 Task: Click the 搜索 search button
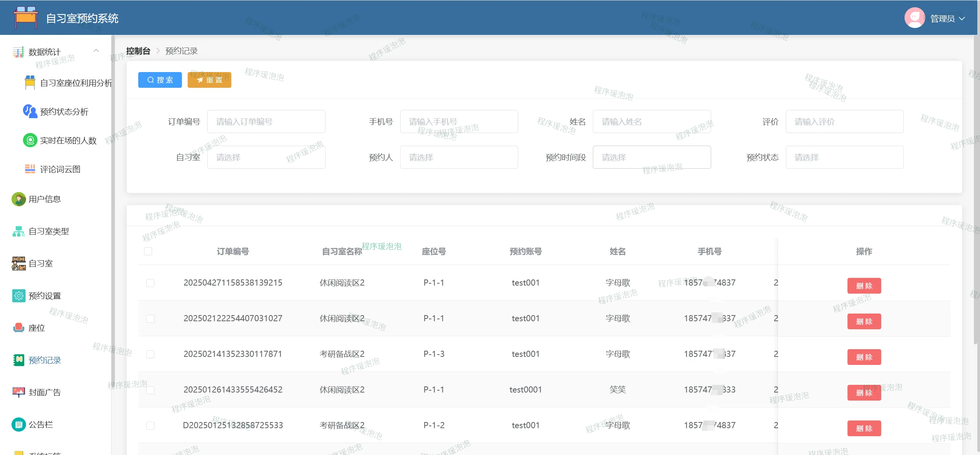pyautogui.click(x=160, y=80)
